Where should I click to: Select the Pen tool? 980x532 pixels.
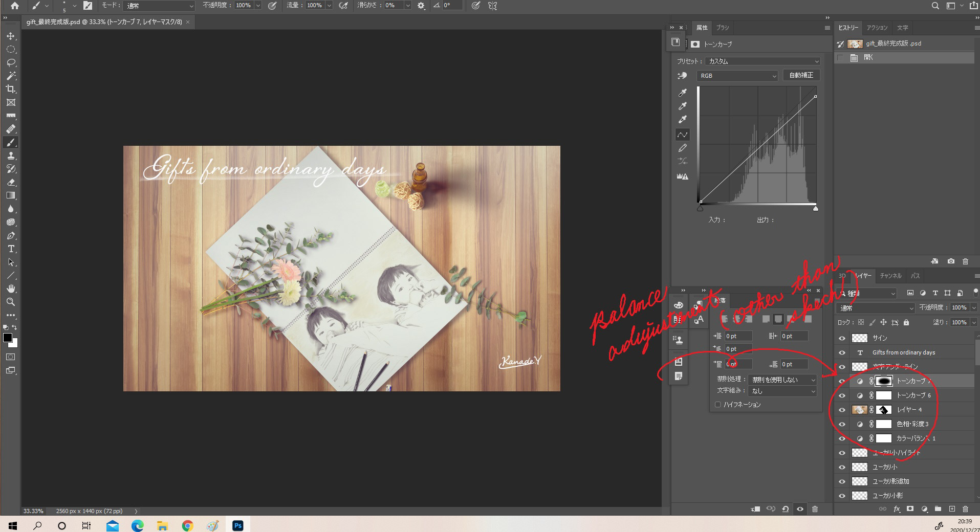[x=11, y=236]
